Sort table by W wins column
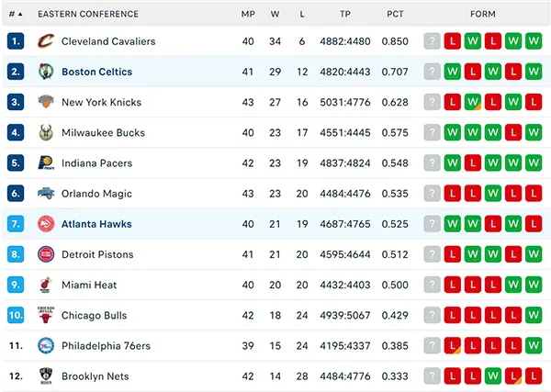Viewport: 551px width, 392px height. point(275,14)
